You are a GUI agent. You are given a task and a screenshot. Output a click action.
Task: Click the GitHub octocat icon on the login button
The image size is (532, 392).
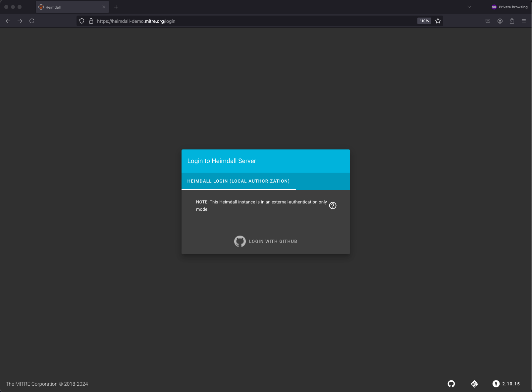point(239,241)
